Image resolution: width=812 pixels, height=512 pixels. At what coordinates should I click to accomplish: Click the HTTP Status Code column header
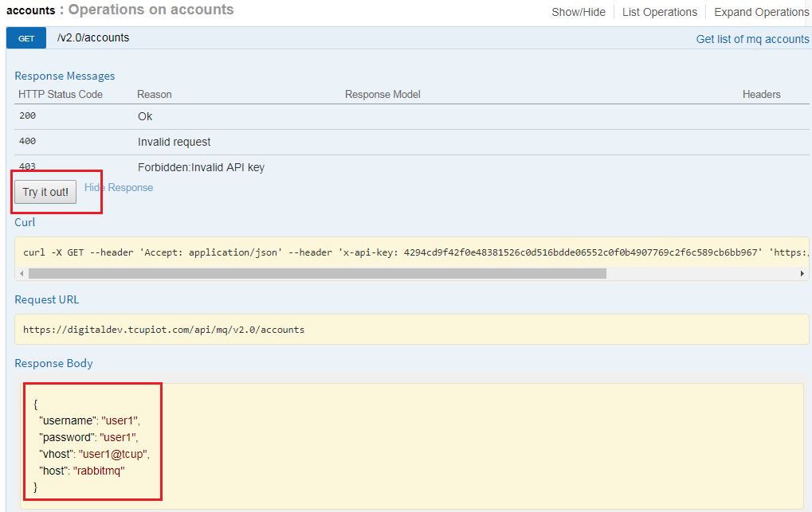61,94
